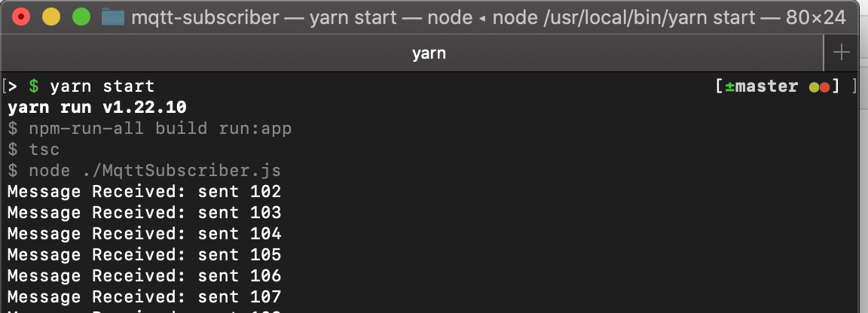This screenshot has width=868, height=313.
Task: Click the 'node ./MqttSubscriber.js' line
Action: tap(144, 170)
